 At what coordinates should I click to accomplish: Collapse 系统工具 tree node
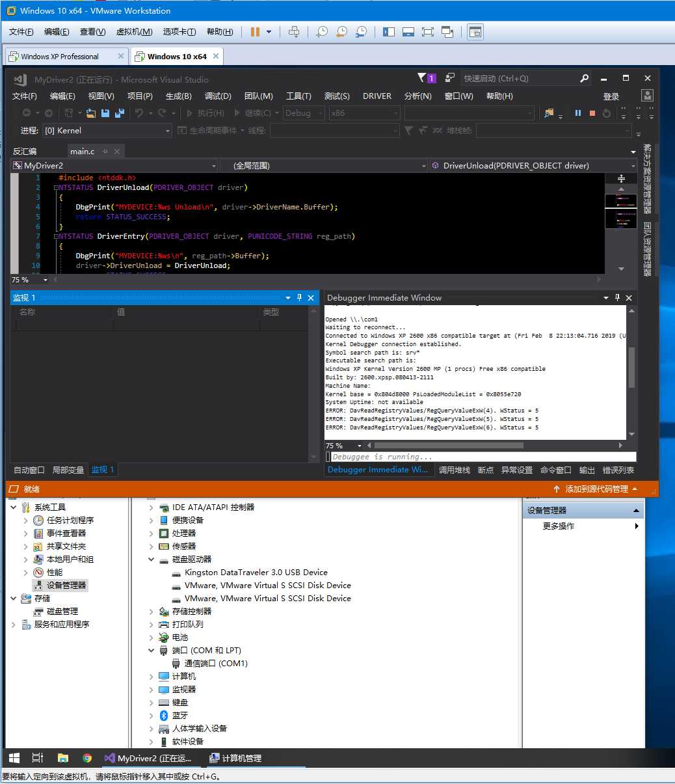tap(14, 507)
